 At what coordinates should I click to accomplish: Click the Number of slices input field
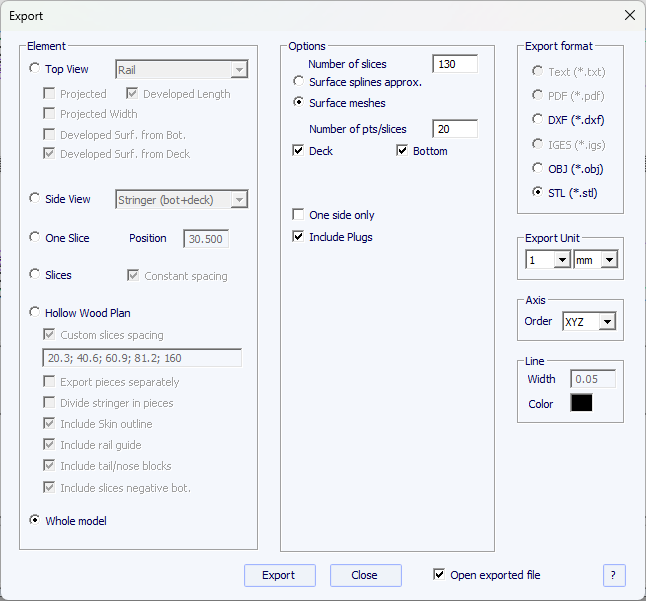(454, 64)
